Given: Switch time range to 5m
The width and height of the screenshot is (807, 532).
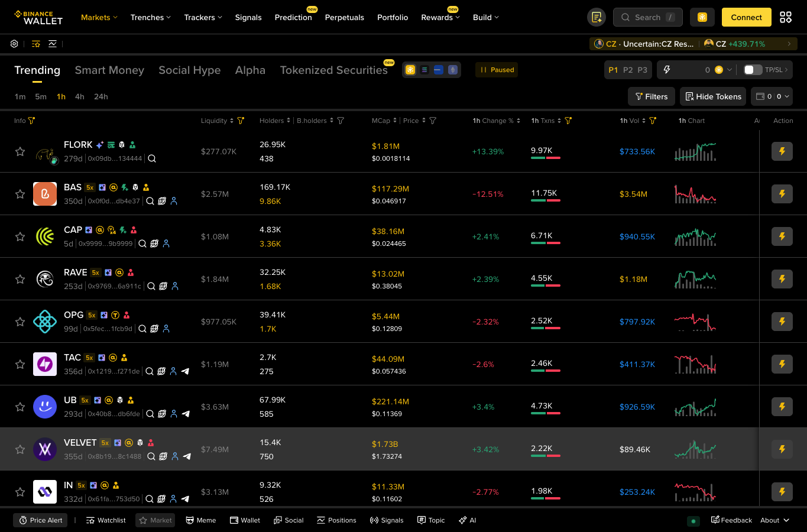Looking at the screenshot, I should (x=41, y=96).
